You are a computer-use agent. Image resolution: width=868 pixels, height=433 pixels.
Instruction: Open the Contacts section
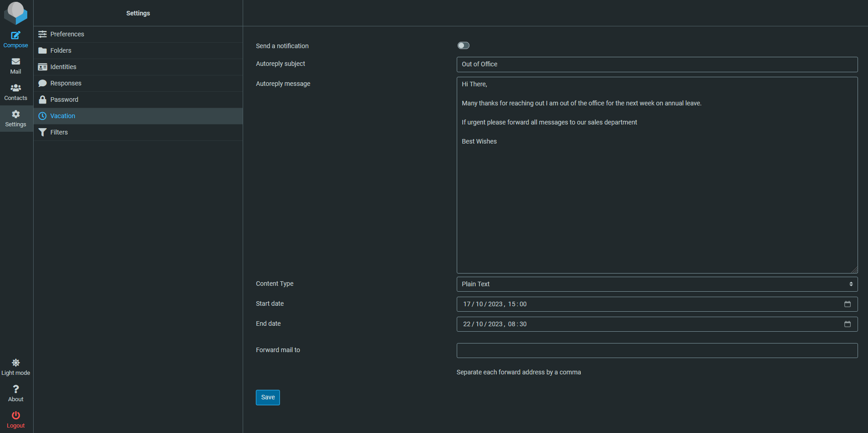(x=15, y=92)
